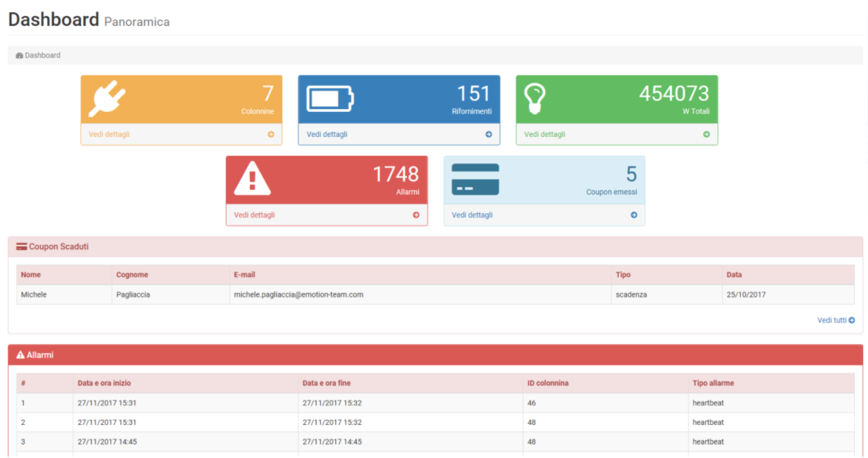Click the lightbulb icon in W Totali card
Screen dimensions: 868x458
(535, 98)
